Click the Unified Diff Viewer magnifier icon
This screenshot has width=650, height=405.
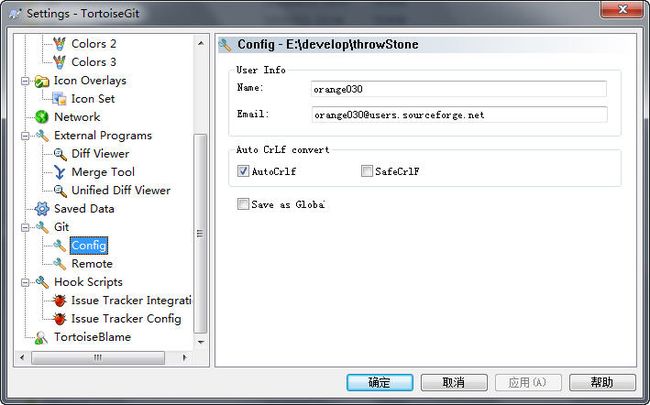60,190
